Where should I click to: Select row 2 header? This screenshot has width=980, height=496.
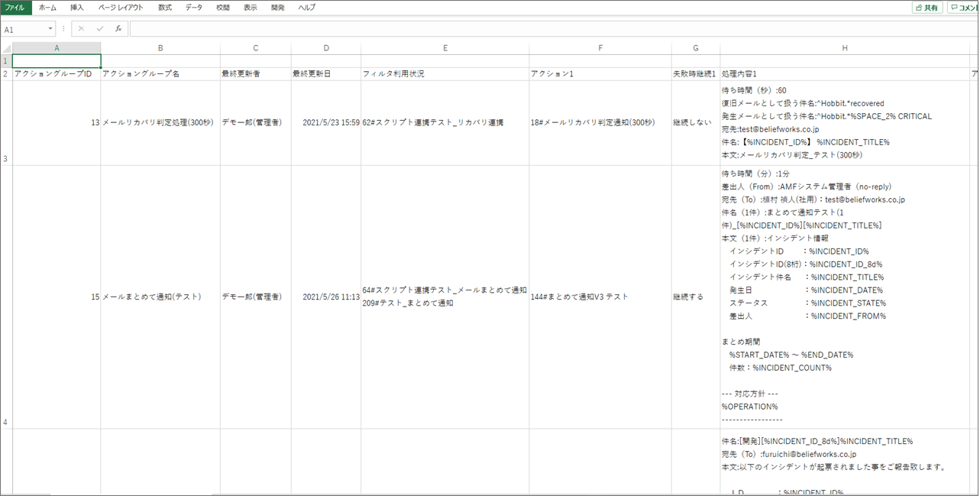tap(6, 74)
